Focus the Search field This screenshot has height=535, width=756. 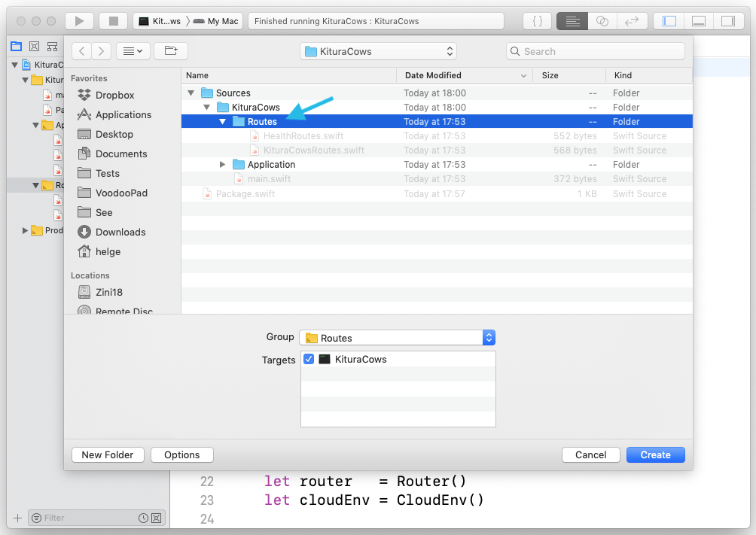(596, 51)
